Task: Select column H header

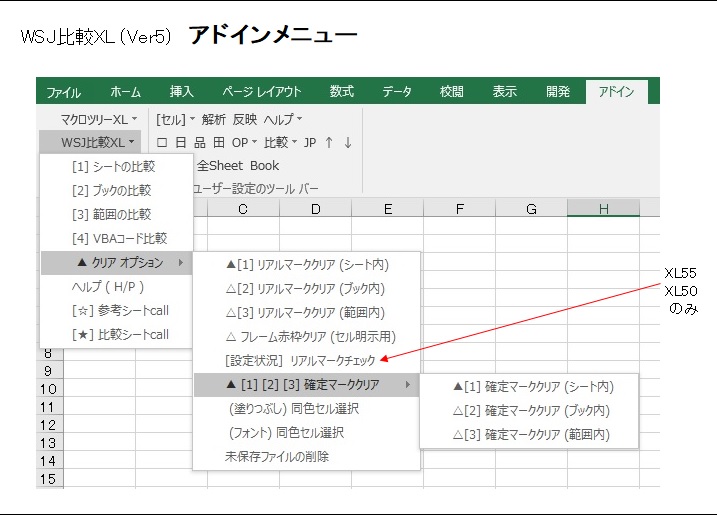Action: (x=603, y=209)
